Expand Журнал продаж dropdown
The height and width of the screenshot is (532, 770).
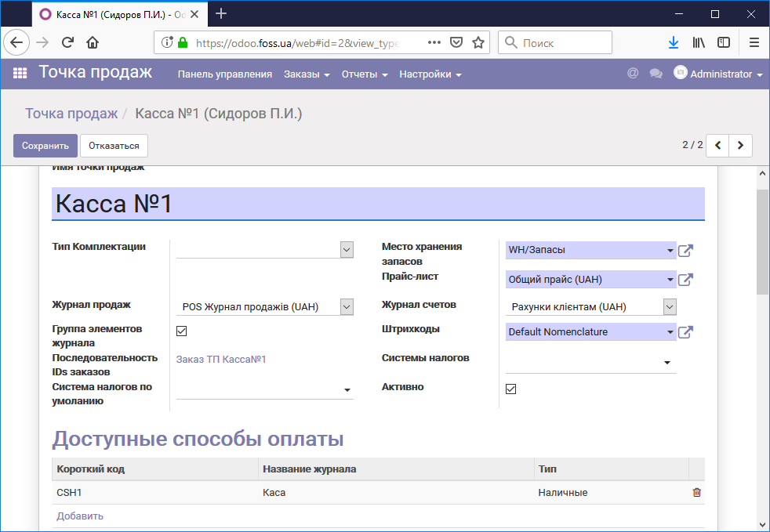[x=347, y=306]
